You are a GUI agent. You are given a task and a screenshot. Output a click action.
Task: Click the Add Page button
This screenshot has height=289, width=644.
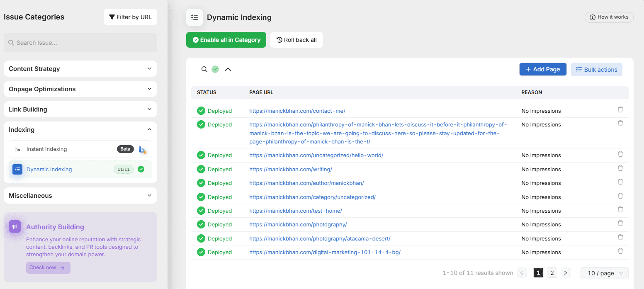pyautogui.click(x=542, y=69)
